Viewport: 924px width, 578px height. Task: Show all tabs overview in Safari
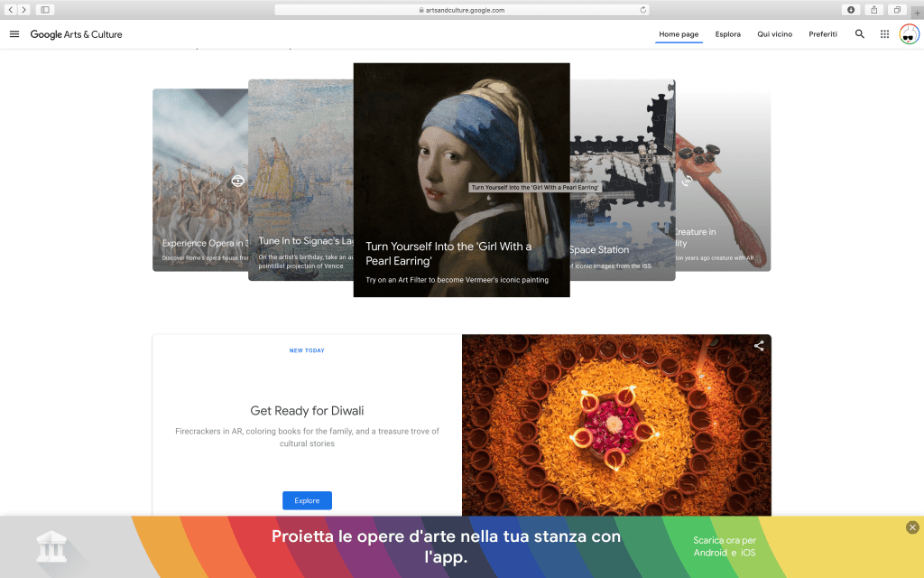[897, 10]
